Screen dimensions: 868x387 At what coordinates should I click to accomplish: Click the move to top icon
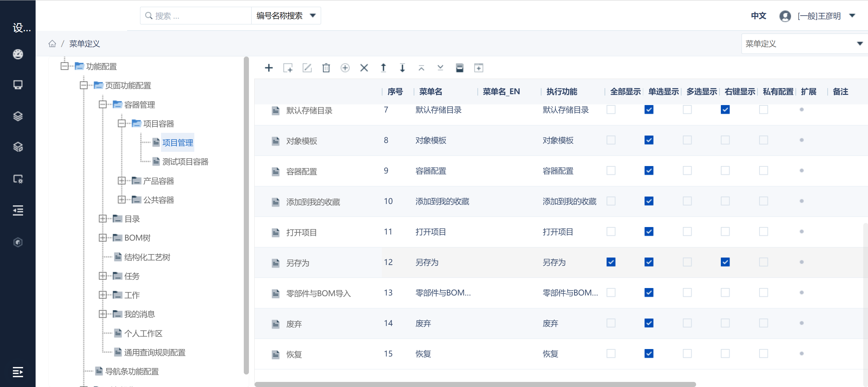pyautogui.click(x=421, y=68)
